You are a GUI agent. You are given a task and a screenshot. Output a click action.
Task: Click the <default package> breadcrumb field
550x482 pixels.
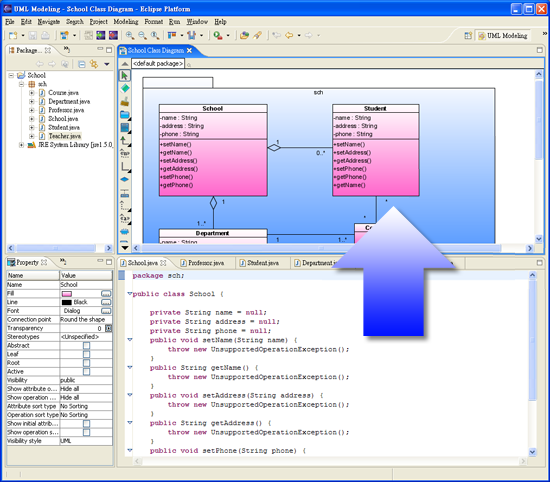click(158, 63)
